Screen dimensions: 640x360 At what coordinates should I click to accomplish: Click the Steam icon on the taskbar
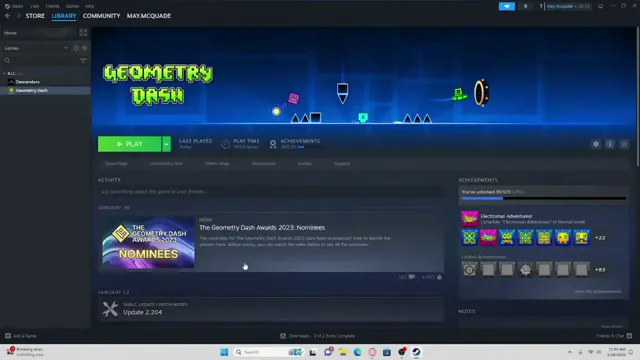pos(416,352)
